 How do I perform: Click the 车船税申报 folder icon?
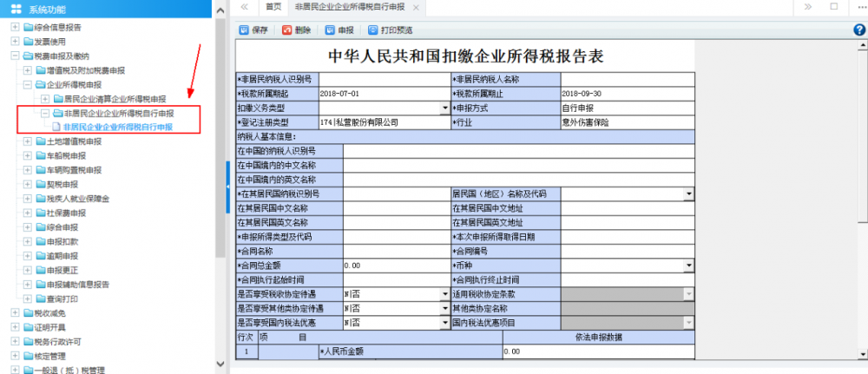41,156
